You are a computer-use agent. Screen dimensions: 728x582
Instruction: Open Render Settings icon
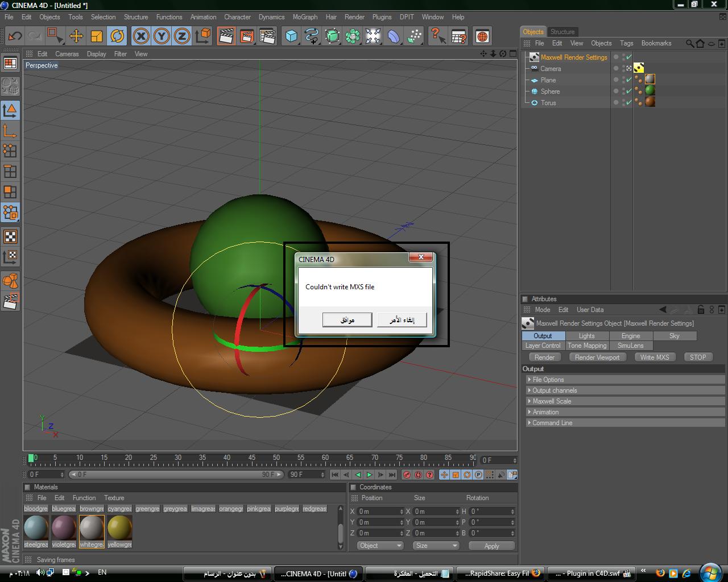[x=267, y=36]
